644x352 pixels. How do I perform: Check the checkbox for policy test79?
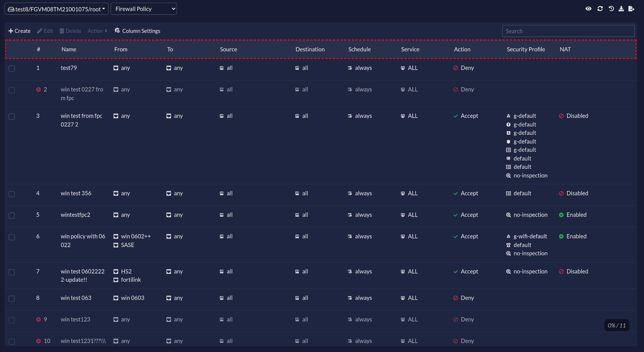click(12, 68)
